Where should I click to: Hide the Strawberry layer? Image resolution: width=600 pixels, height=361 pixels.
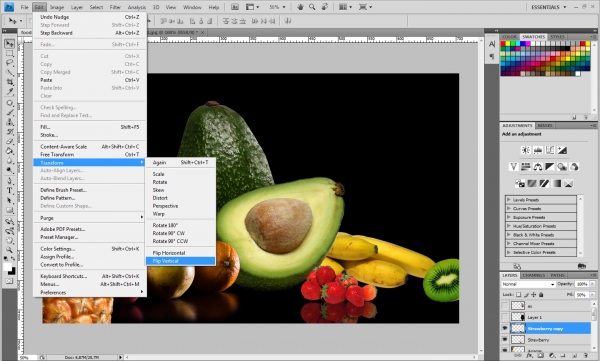click(x=505, y=340)
